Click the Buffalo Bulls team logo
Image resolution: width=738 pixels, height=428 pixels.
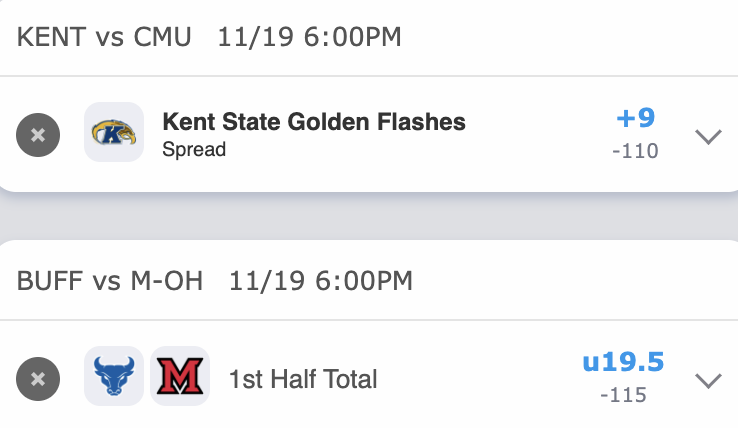point(113,377)
